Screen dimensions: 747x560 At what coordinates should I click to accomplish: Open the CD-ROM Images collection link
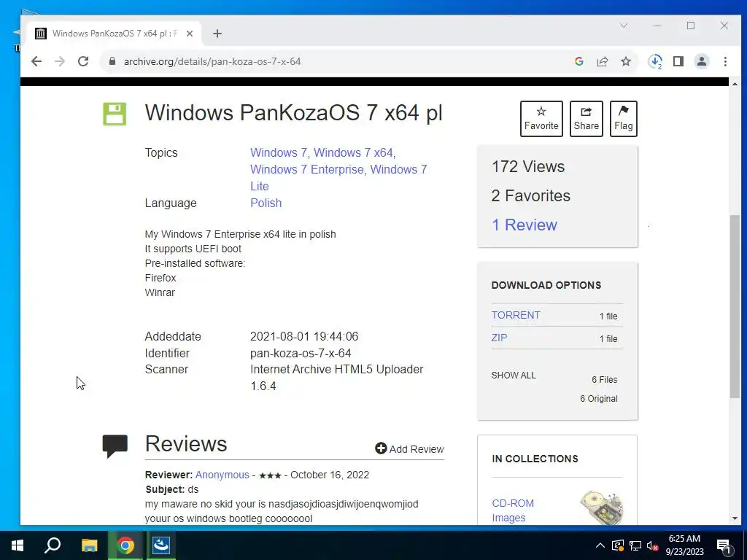click(x=513, y=510)
